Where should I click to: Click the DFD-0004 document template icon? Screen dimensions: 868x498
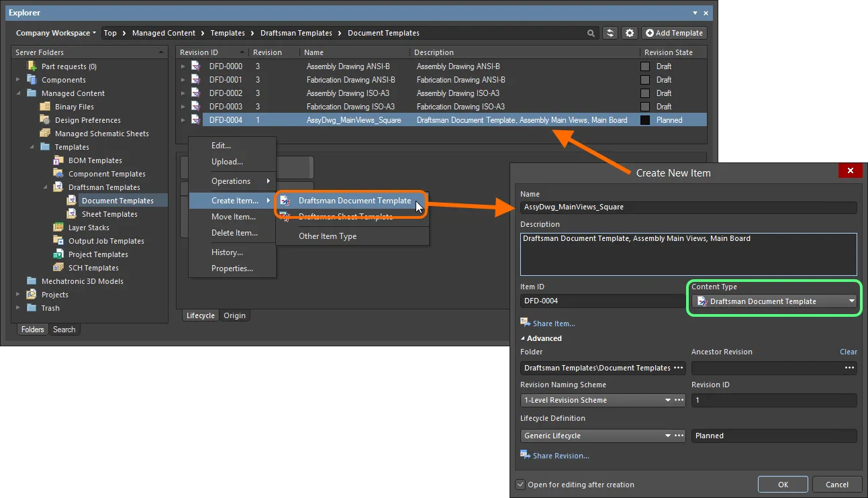[x=195, y=119]
